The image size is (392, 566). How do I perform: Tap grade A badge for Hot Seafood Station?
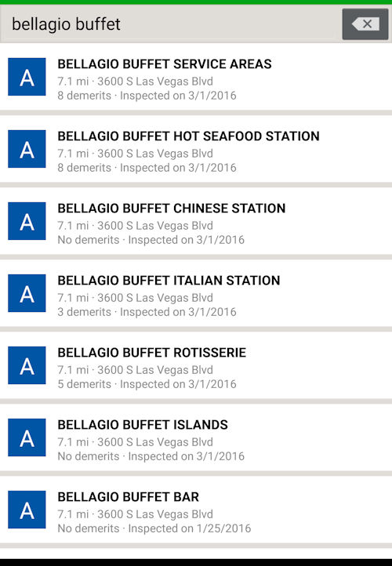tap(27, 149)
